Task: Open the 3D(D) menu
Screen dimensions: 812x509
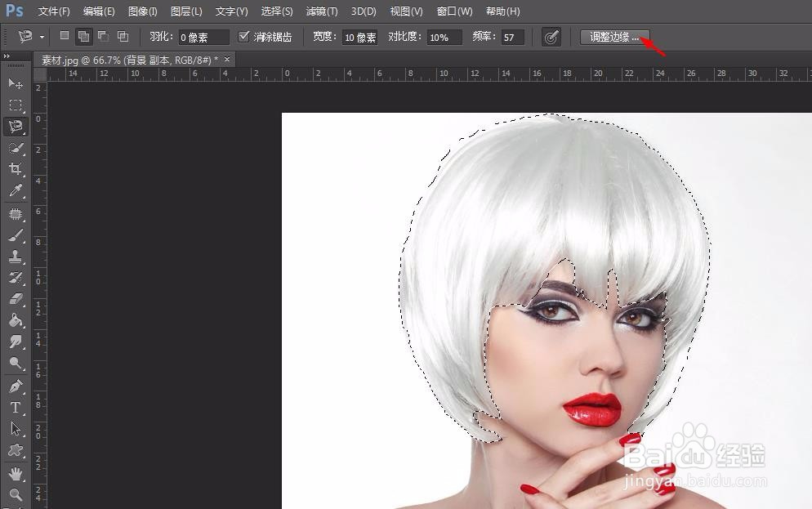Action: pyautogui.click(x=364, y=11)
